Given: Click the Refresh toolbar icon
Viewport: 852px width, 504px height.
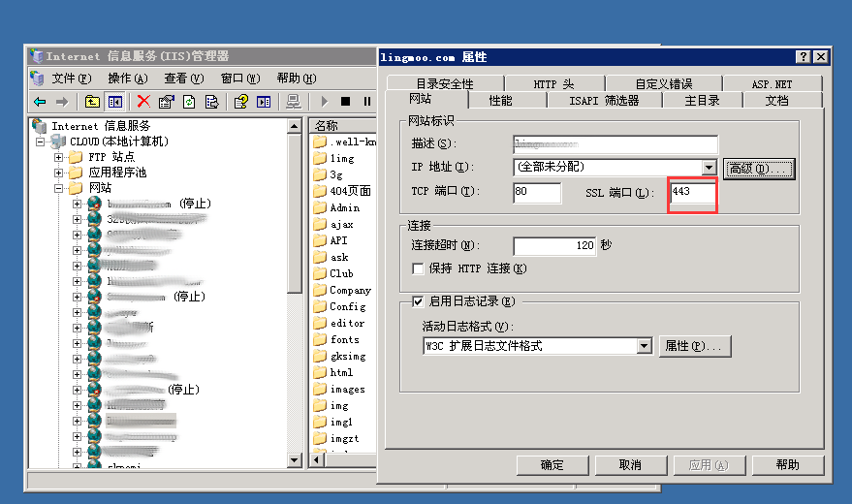Looking at the screenshot, I should [189, 101].
